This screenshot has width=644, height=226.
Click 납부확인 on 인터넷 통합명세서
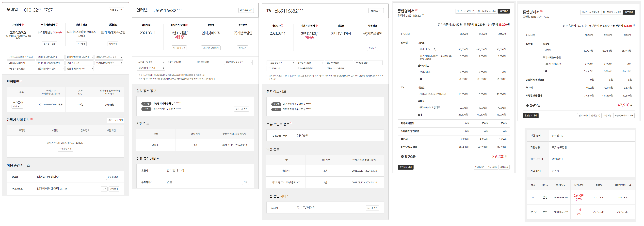pos(504,11)
